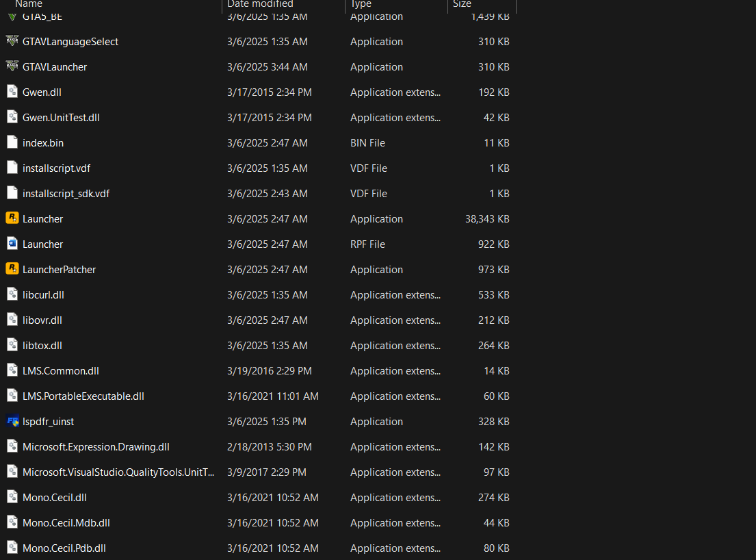Select the LauncherPatcher file name
The height and width of the screenshot is (560, 756).
pos(60,270)
